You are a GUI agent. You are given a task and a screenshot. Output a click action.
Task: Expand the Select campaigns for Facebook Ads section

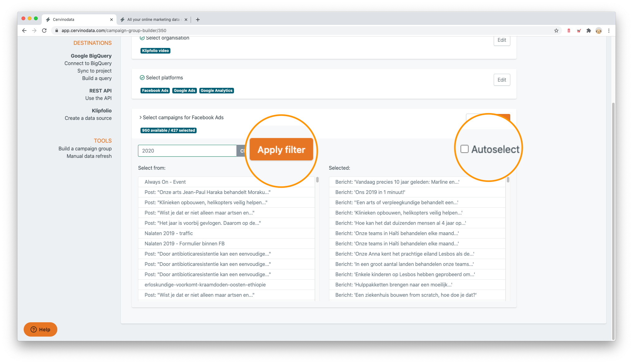pos(140,117)
